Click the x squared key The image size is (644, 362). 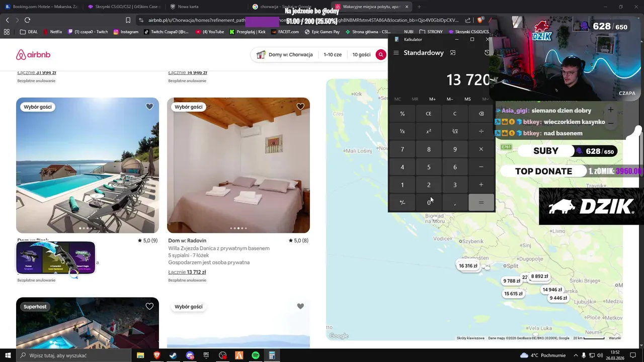coord(429,131)
